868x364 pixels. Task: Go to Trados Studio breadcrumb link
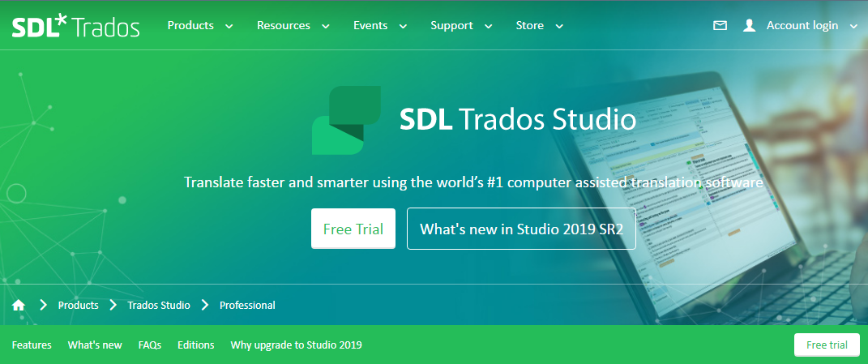tap(159, 306)
